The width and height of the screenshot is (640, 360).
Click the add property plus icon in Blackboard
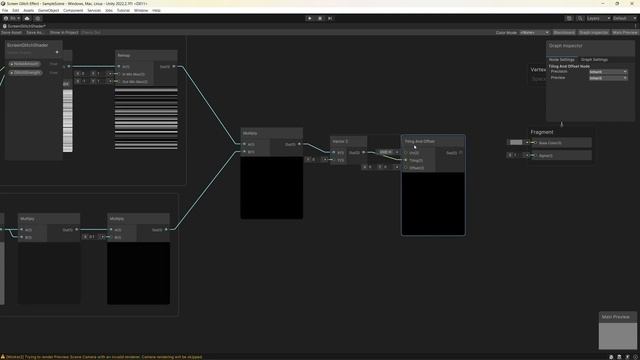[x=57, y=52]
